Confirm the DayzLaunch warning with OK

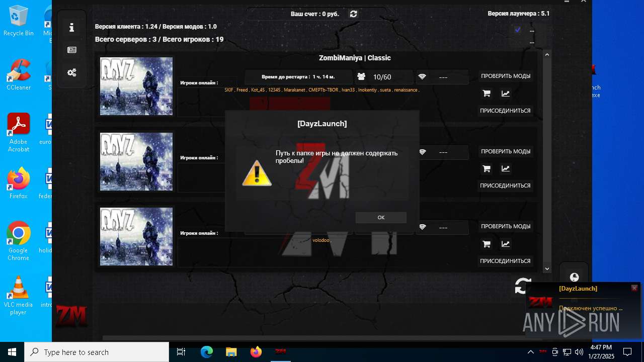coord(381,217)
